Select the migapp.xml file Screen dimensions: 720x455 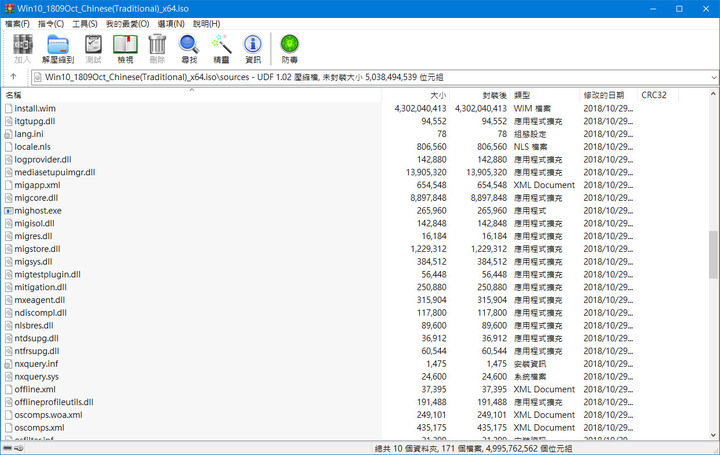click(x=37, y=185)
